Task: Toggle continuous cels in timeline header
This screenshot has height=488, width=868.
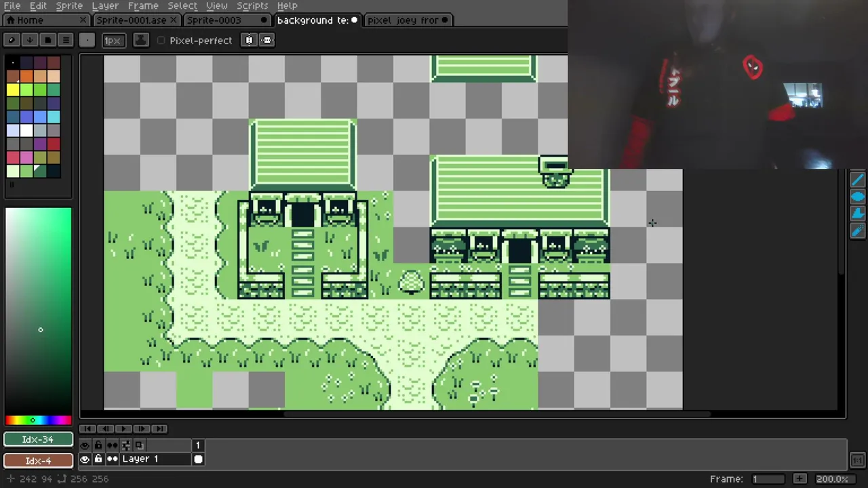Action: 112,445
